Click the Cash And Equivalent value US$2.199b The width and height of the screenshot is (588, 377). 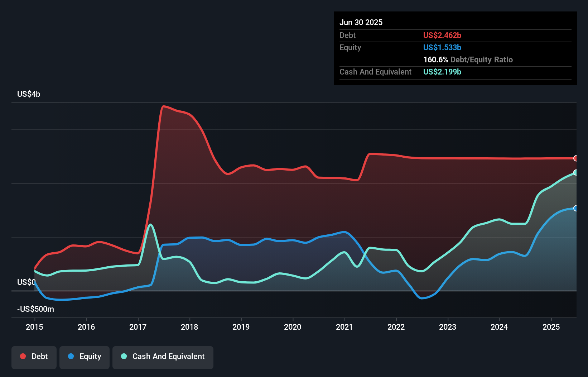click(442, 72)
